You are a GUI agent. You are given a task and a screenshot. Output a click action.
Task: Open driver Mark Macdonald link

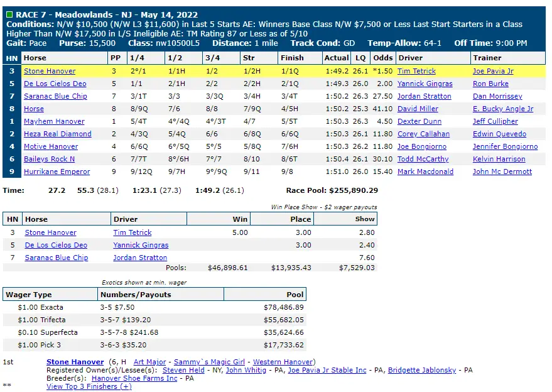click(425, 172)
